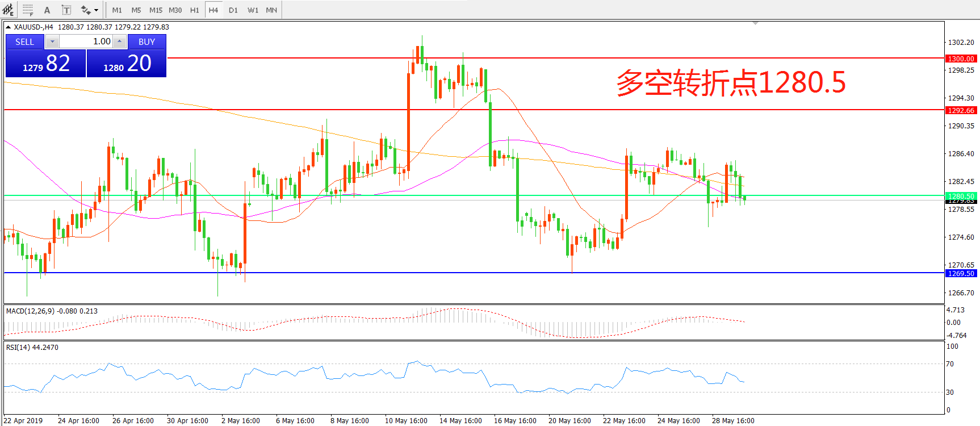Click the chart shift marker triangle at top
The image size is (980, 426).
tap(755, 23)
